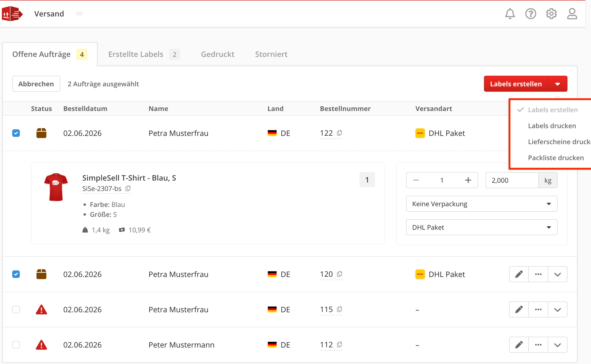Expand order 112 details chevron

558,345
